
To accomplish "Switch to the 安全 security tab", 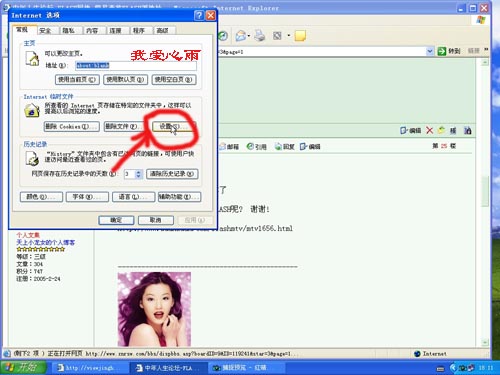I will click(45, 30).
